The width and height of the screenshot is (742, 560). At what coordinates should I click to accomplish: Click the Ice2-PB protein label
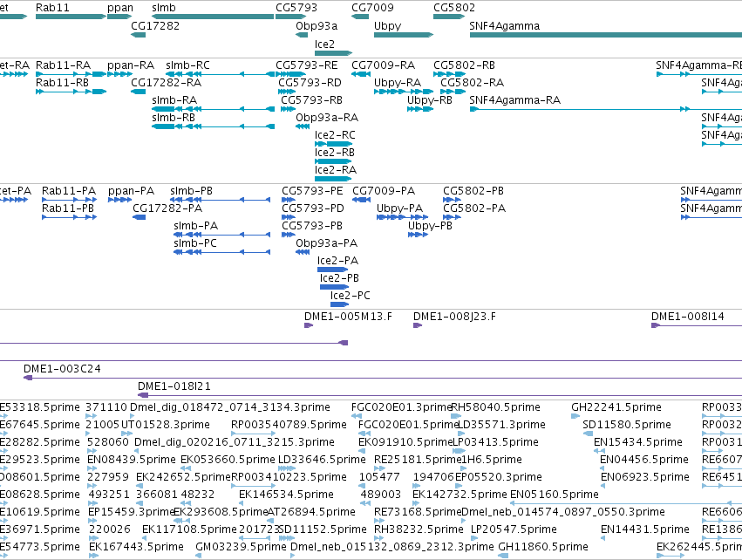click(x=339, y=278)
